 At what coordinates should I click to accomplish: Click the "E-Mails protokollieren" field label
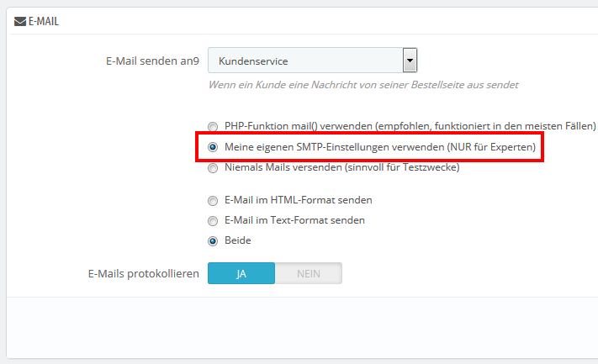coord(143,274)
